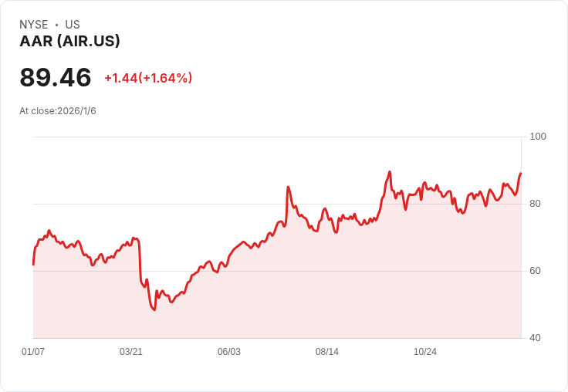Image resolution: width=568 pixels, height=392 pixels.
Task: Click the 10/24 x-axis date label
Action: pyautogui.click(x=425, y=351)
